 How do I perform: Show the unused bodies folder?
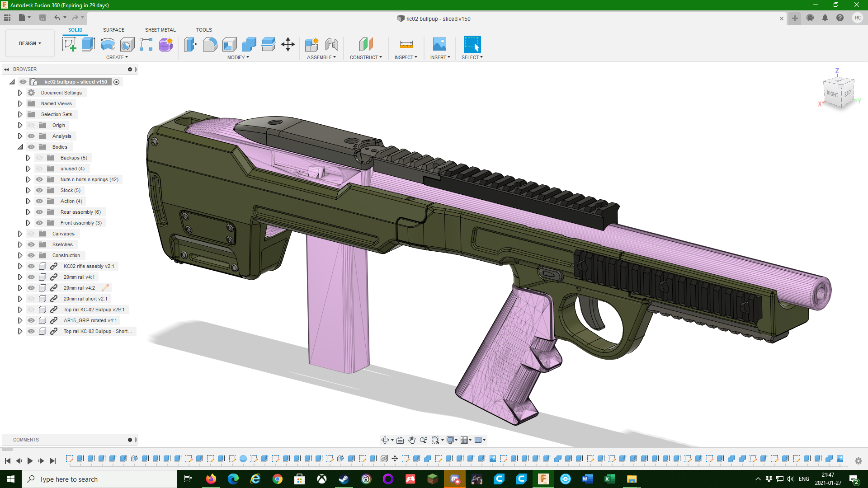point(39,169)
